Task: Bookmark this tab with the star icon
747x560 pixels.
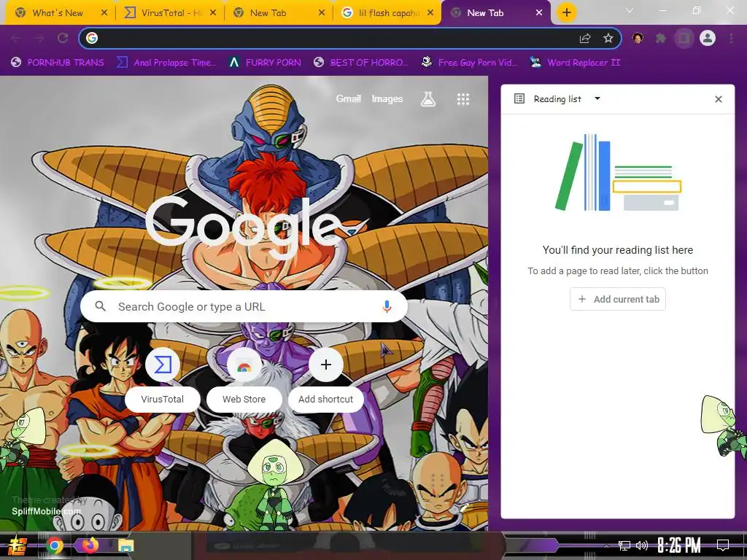Action: [x=608, y=38]
